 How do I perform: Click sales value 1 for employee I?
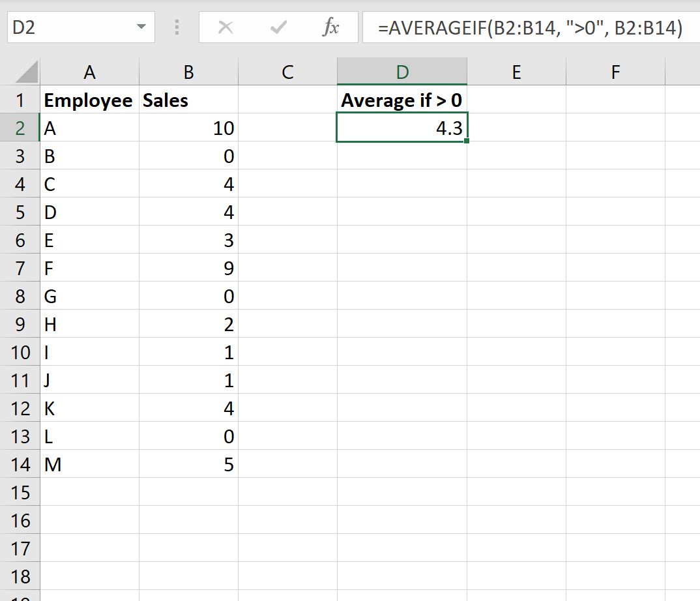point(189,352)
